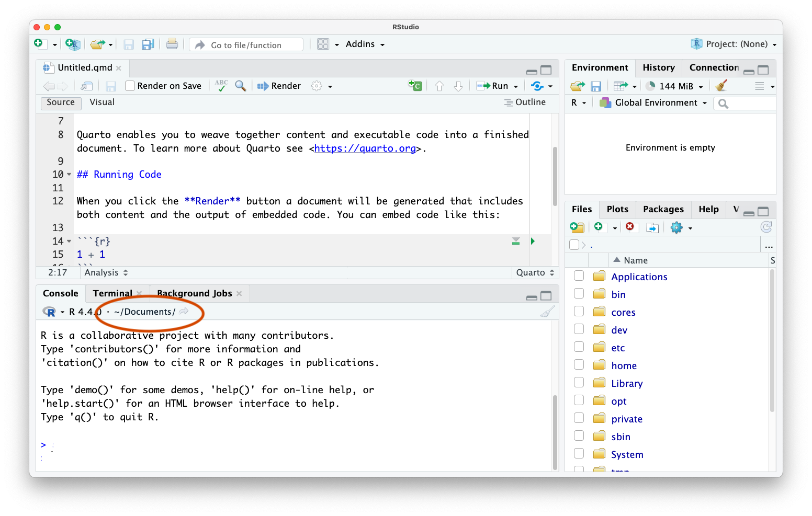Image resolution: width=812 pixels, height=516 pixels.
Task: Open the quarto.org hyperlink
Action: point(365,148)
